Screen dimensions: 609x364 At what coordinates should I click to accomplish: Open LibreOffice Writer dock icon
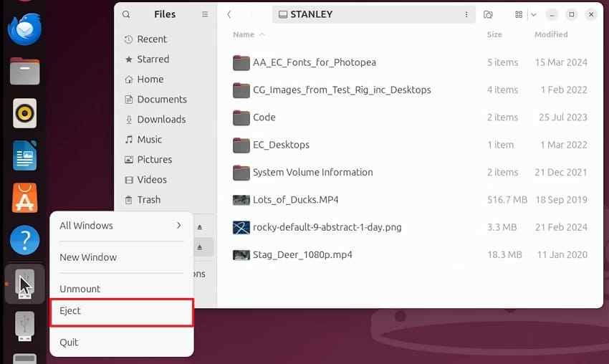pos(24,155)
